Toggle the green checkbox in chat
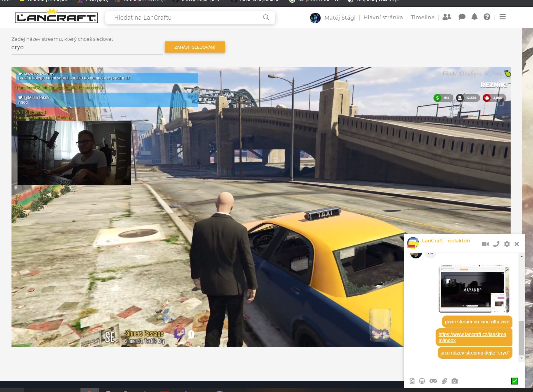The image size is (533, 392). [x=515, y=381]
